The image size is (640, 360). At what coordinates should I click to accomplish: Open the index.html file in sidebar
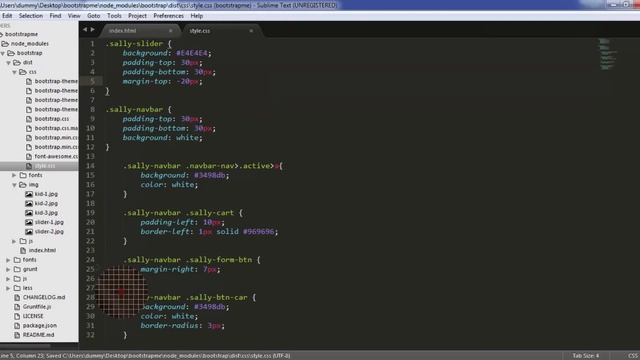coord(42,250)
